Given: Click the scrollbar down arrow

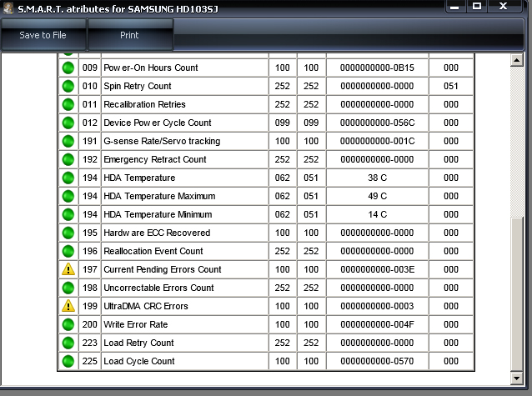Looking at the screenshot, I should pyautogui.click(x=517, y=378).
